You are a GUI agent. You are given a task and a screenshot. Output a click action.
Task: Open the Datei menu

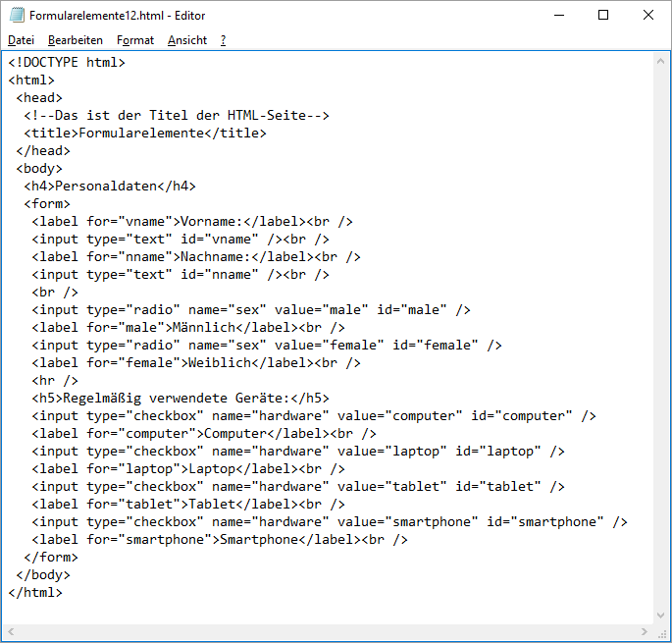(x=21, y=40)
